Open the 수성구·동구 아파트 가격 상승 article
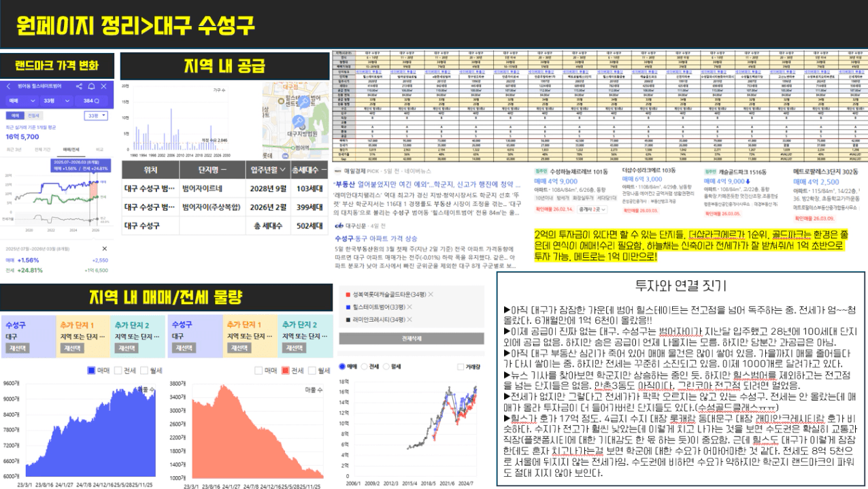 tap(377, 239)
